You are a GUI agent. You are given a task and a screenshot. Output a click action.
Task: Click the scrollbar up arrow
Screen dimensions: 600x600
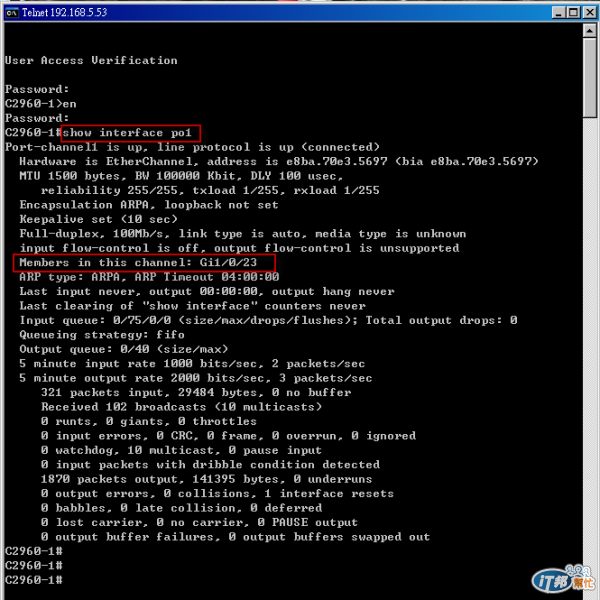(590, 30)
